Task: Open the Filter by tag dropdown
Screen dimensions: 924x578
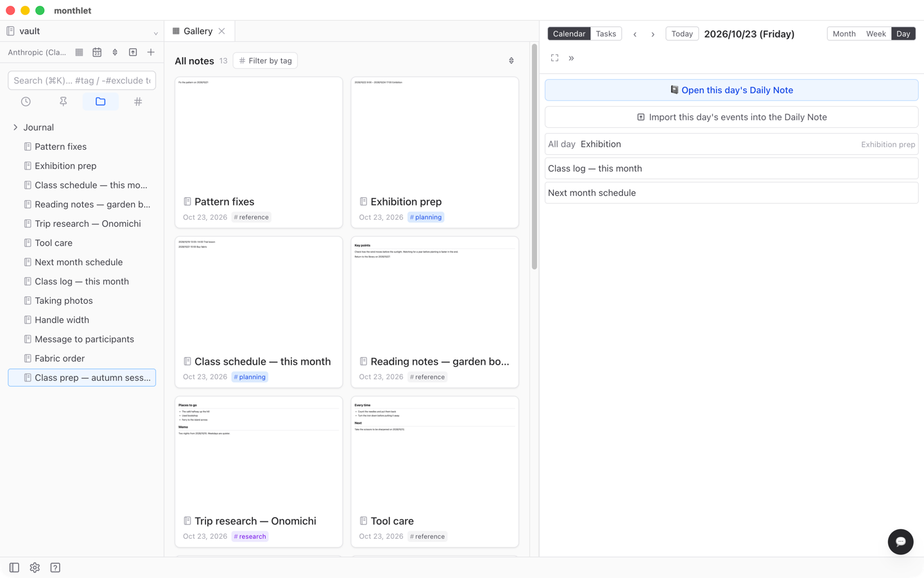Action: click(x=265, y=60)
